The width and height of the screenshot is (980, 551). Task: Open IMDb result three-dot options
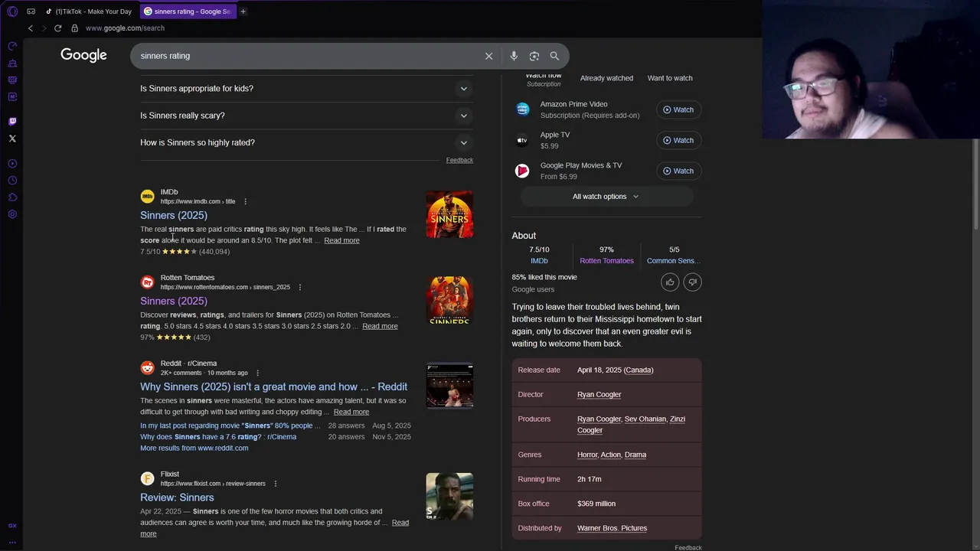[245, 201]
